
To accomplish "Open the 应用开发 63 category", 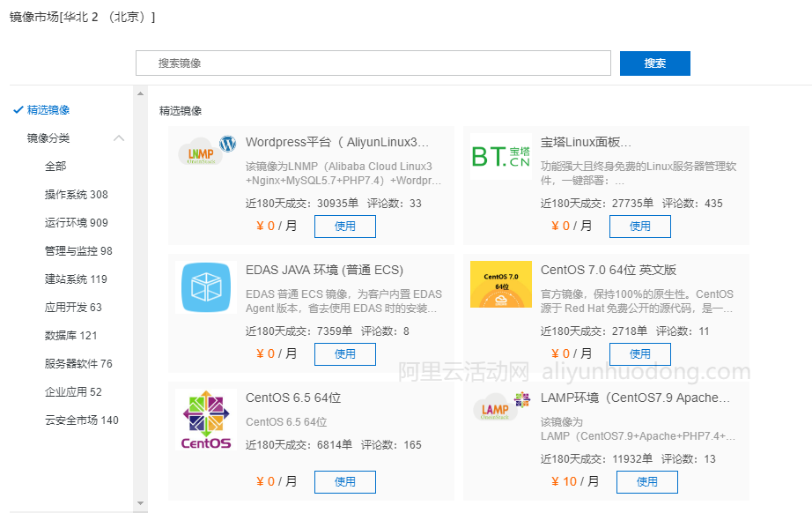I will click(x=73, y=308).
